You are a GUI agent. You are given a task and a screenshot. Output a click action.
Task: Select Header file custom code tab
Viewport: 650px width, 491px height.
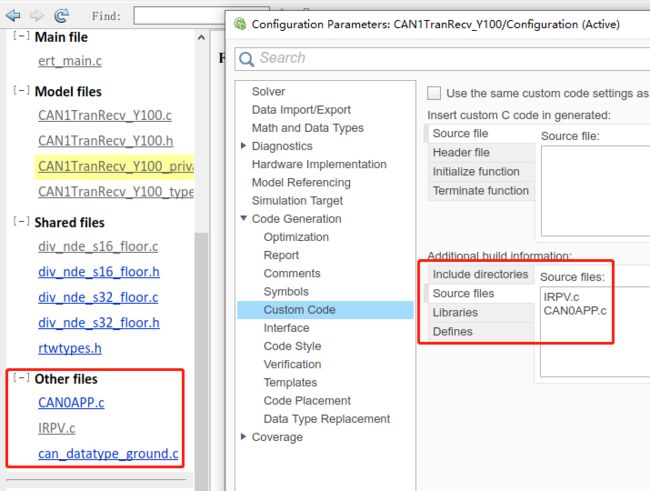(480, 153)
